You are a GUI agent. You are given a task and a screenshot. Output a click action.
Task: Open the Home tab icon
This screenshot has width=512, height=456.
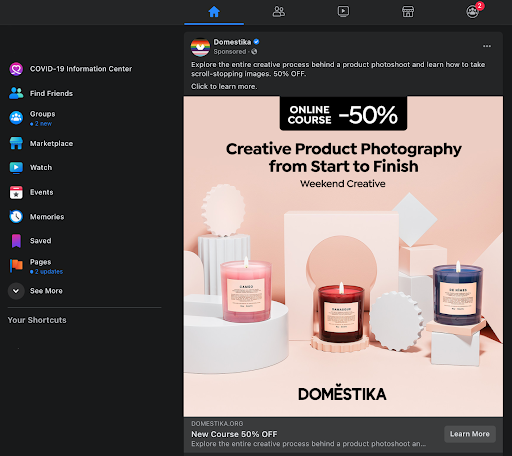click(x=214, y=12)
